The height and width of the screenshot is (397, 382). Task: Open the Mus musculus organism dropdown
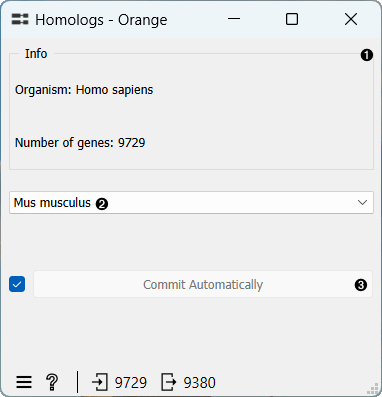click(x=191, y=203)
